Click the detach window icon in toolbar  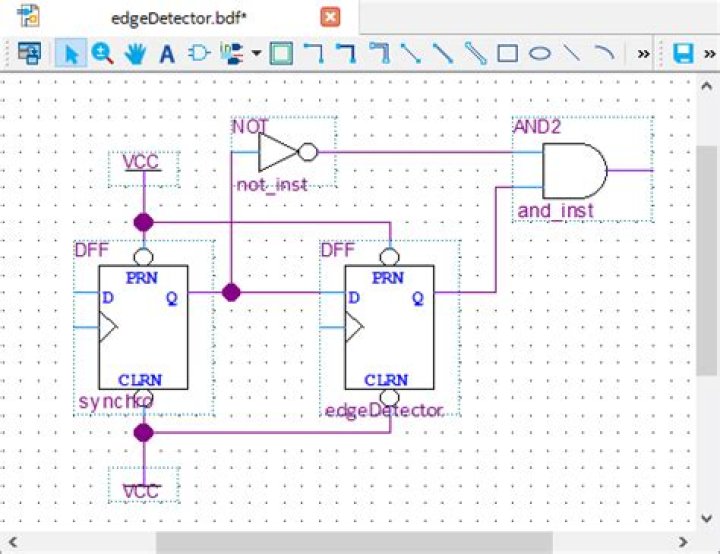[29, 53]
